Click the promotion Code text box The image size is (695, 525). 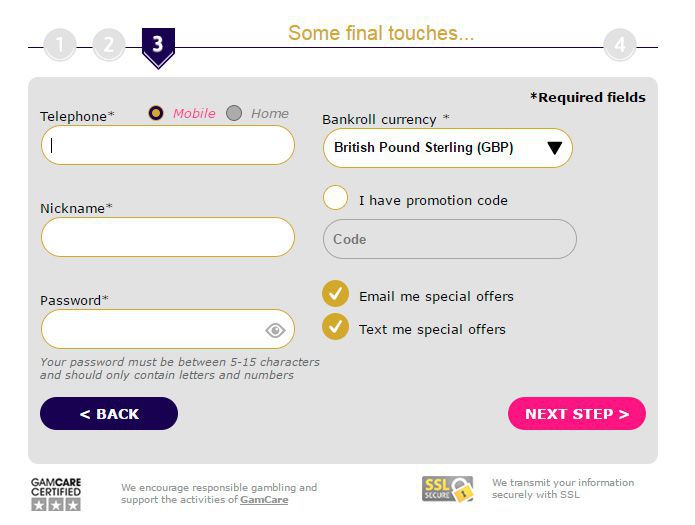pos(449,240)
